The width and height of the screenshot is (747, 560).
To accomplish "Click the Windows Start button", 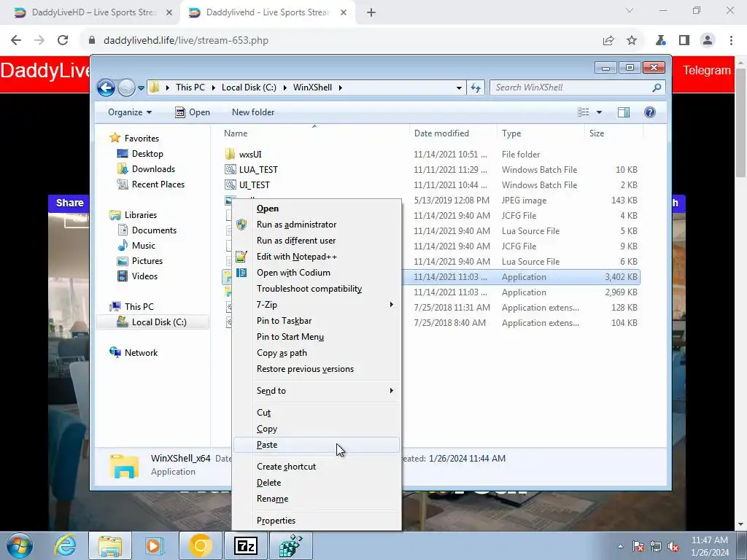I will coord(20,545).
